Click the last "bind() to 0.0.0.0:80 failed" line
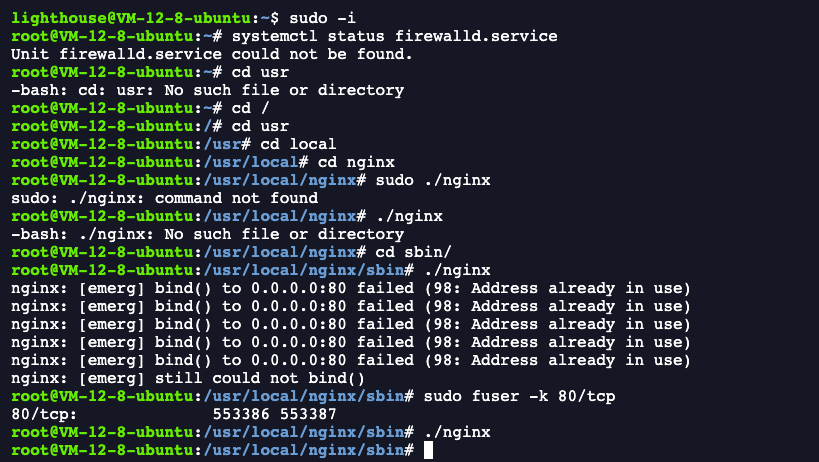The height and width of the screenshot is (462, 819). pyautogui.click(x=350, y=360)
